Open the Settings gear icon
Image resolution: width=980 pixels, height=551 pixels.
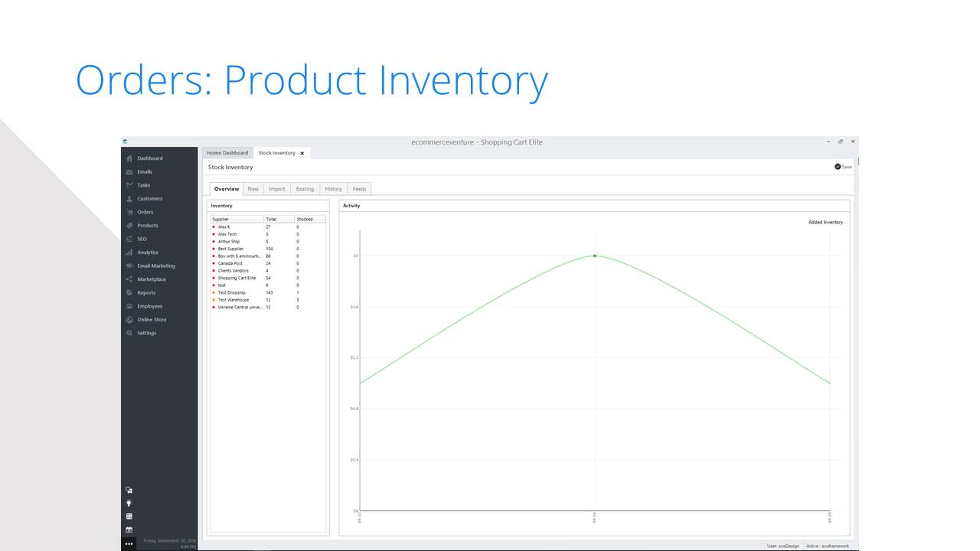coord(129,333)
